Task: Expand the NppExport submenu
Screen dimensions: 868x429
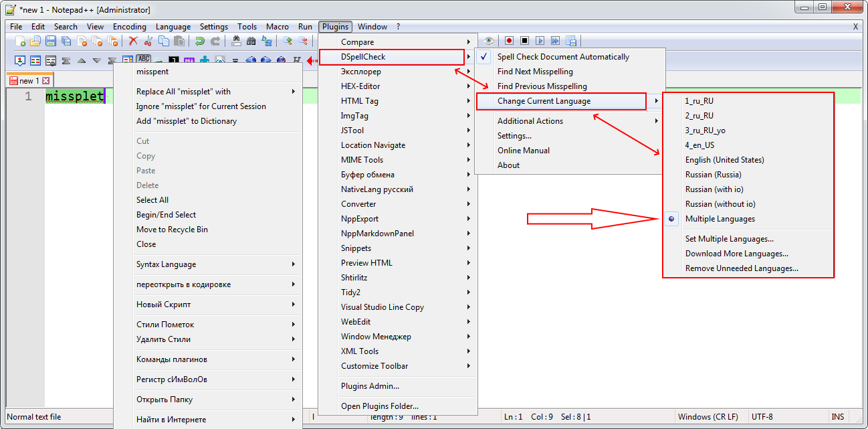Action: (x=397, y=219)
